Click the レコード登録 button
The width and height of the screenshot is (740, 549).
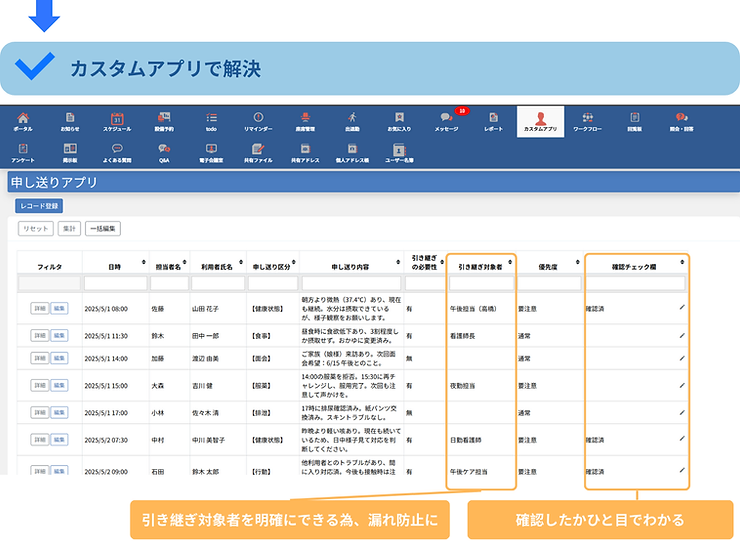point(39,206)
